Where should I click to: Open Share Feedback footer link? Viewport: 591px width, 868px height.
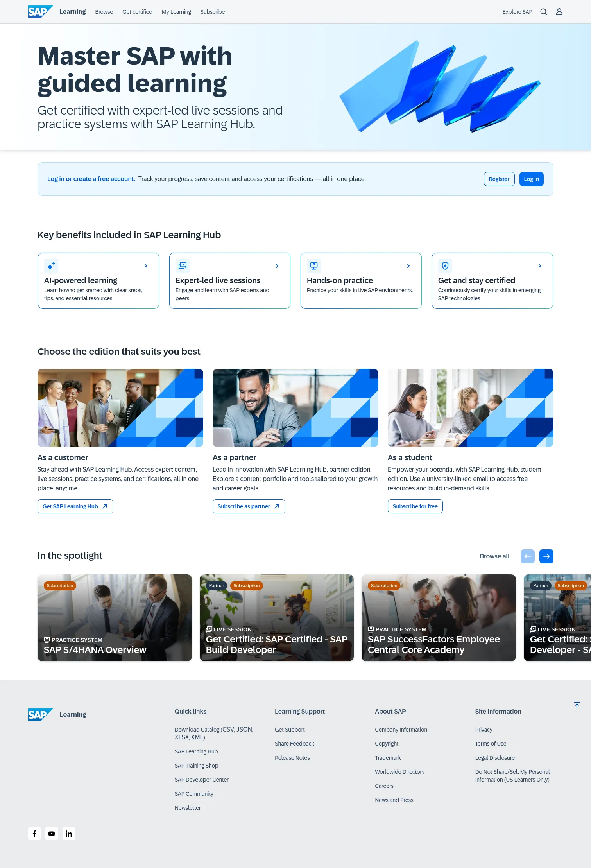tap(294, 744)
